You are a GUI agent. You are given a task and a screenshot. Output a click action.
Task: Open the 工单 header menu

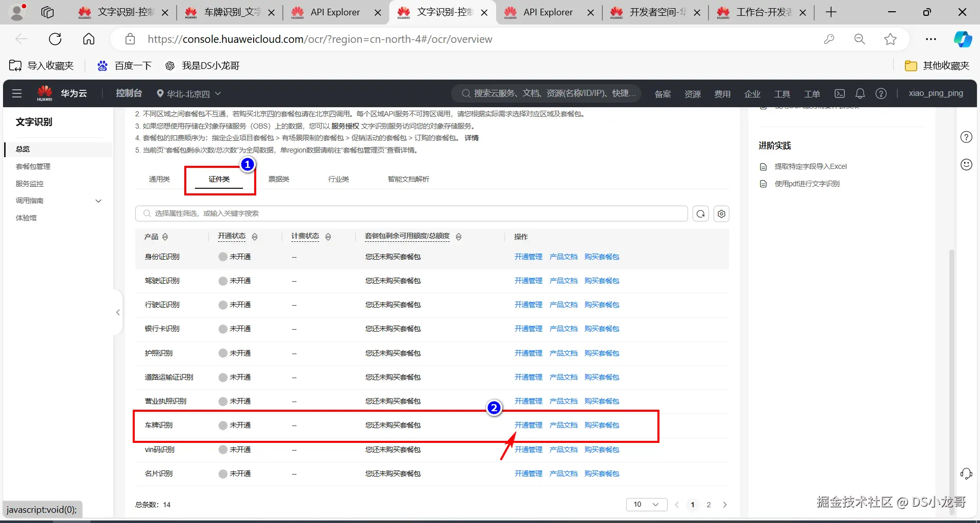[812, 94]
